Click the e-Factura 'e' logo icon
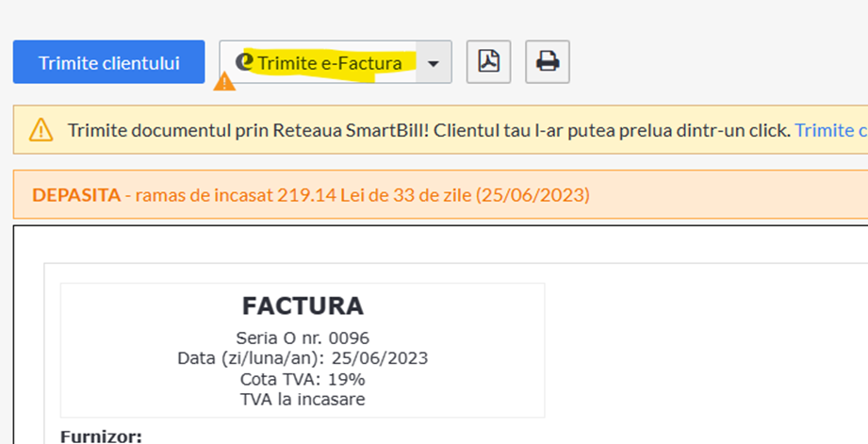 coord(243,61)
